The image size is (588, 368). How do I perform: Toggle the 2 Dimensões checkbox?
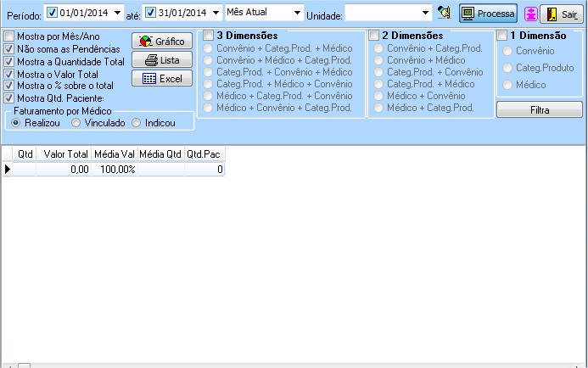(374, 36)
